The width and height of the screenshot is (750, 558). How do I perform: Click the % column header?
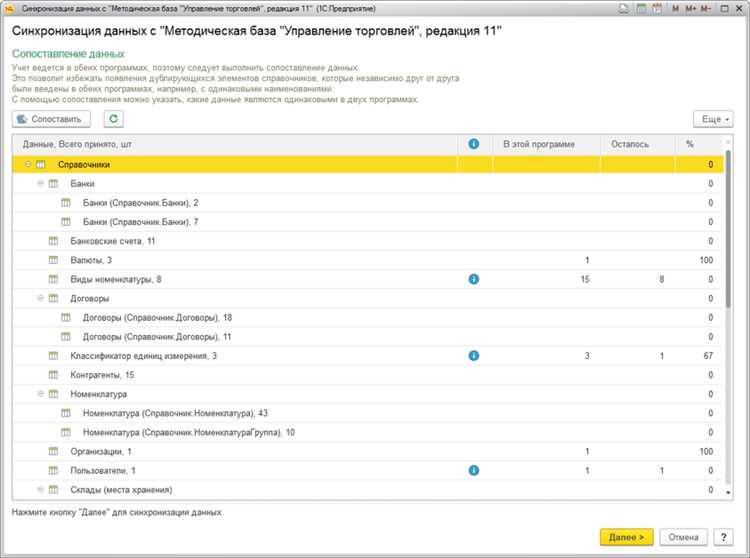[699, 144]
